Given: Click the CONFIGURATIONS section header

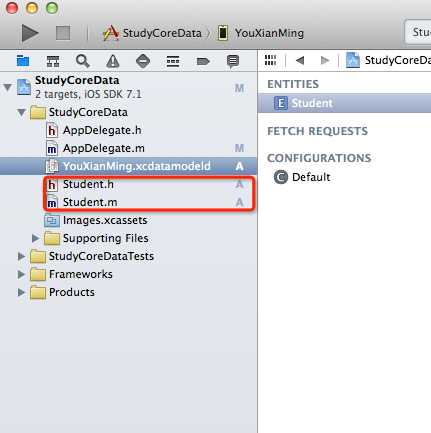Looking at the screenshot, I should click(x=319, y=158).
